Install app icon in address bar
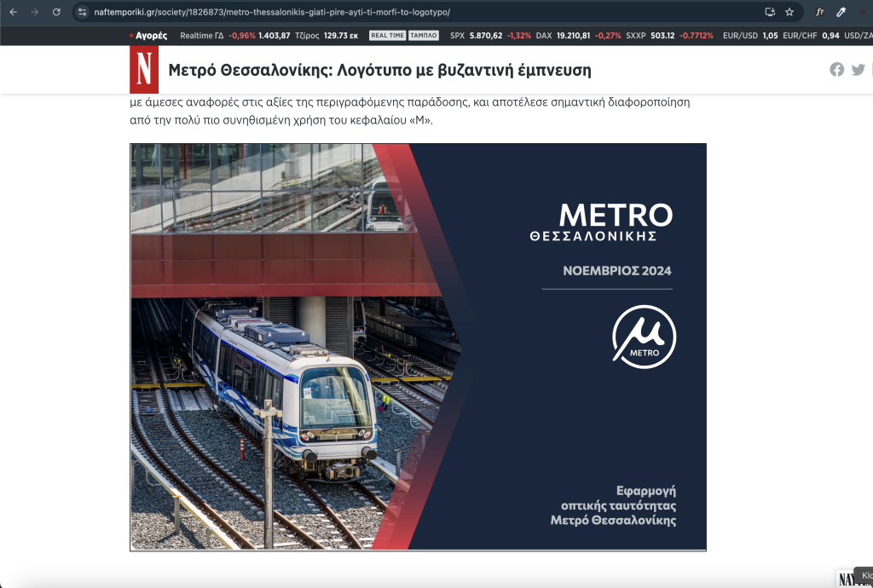873x588 pixels. point(770,12)
